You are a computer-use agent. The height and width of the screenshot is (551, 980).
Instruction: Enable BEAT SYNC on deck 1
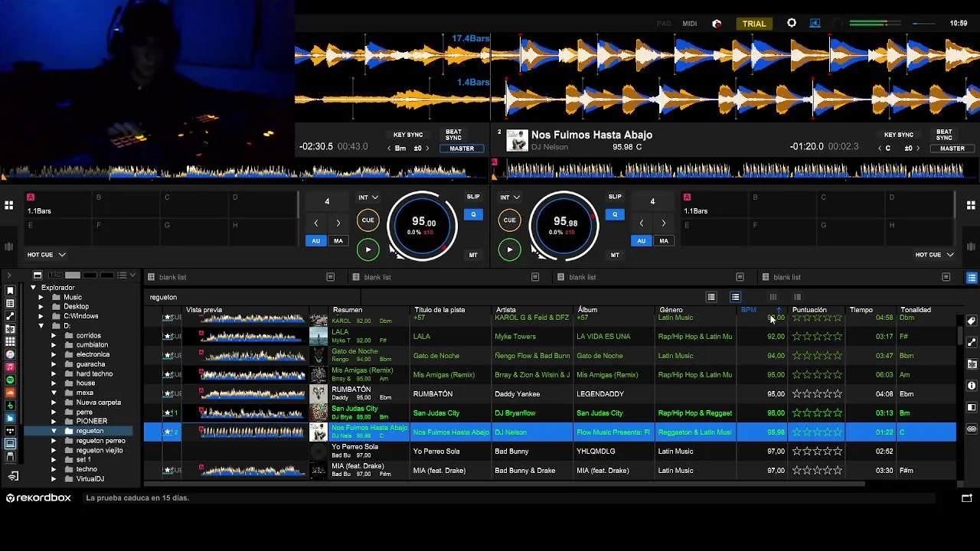[x=453, y=135]
